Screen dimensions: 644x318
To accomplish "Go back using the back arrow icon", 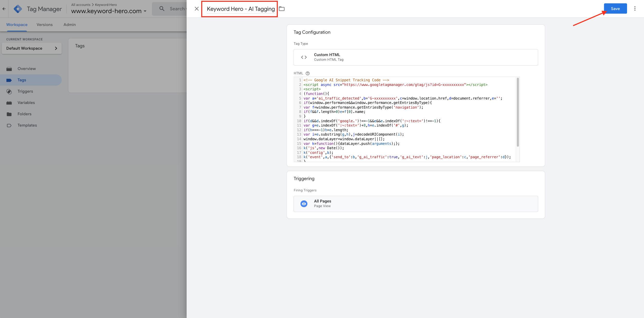I will tap(4, 9).
